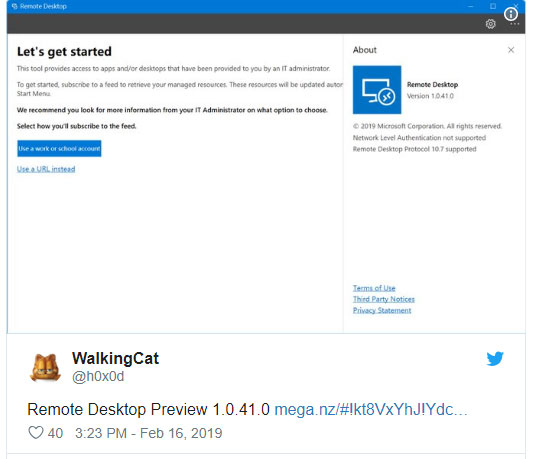Click the Remote Desktop title bar icon
Image resolution: width=535 pixels, height=459 pixels.
pos(14,6)
